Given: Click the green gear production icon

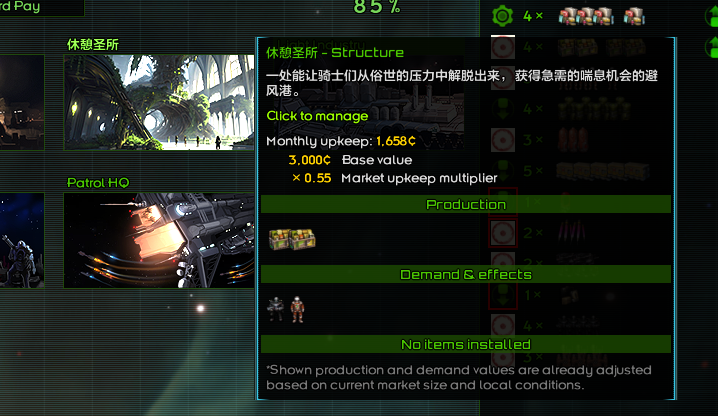Looking at the screenshot, I should coord(502,16).
